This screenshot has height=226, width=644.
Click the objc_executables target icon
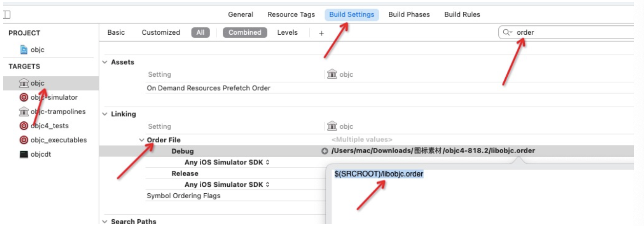[24, 140]
